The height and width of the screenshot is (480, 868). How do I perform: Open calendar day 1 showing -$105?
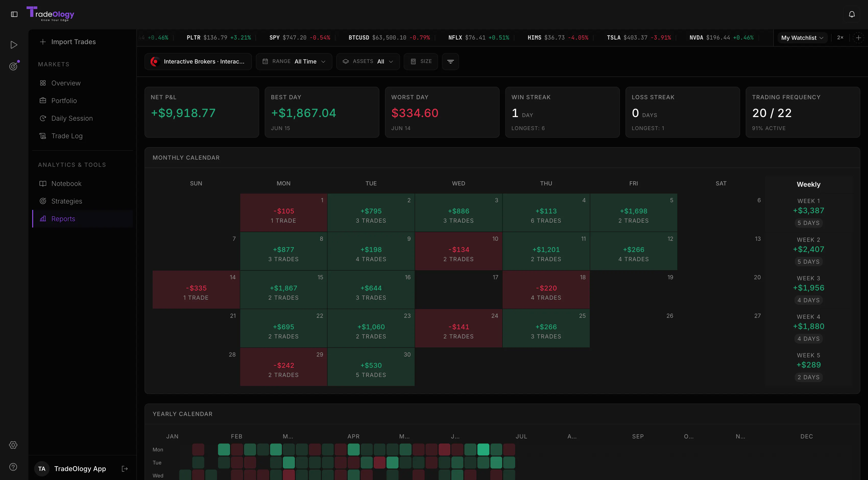(283, 212)
